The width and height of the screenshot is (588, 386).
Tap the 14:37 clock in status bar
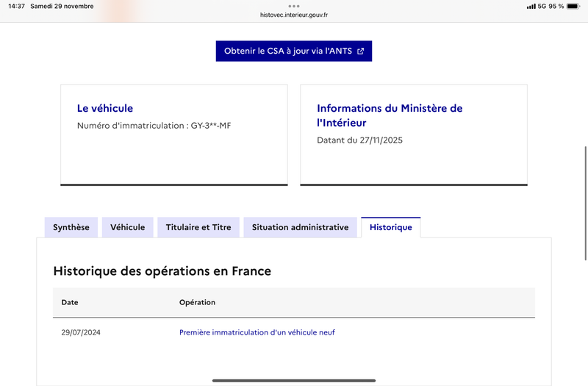coord(16,7)
